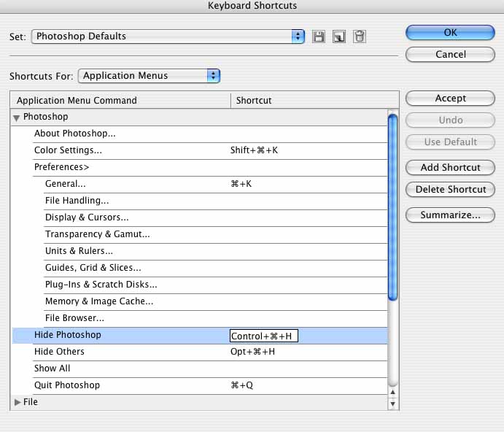Click the delete set trash icon
This screenshot has width=504, height=432.
coord(360,36)
